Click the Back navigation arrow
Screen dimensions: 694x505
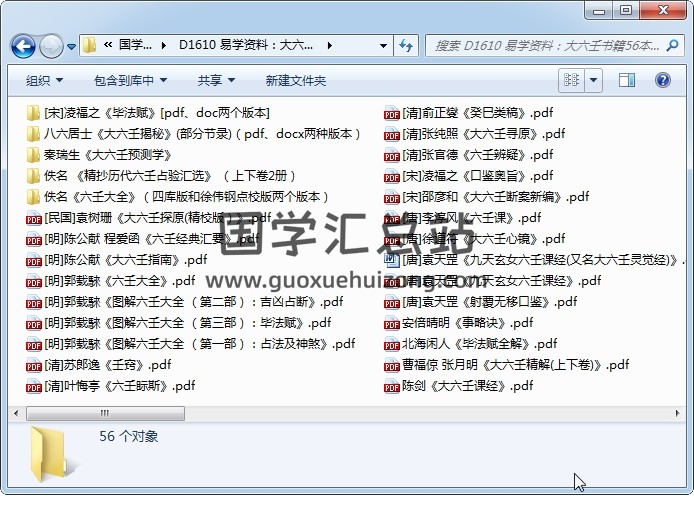coord(23,46)
